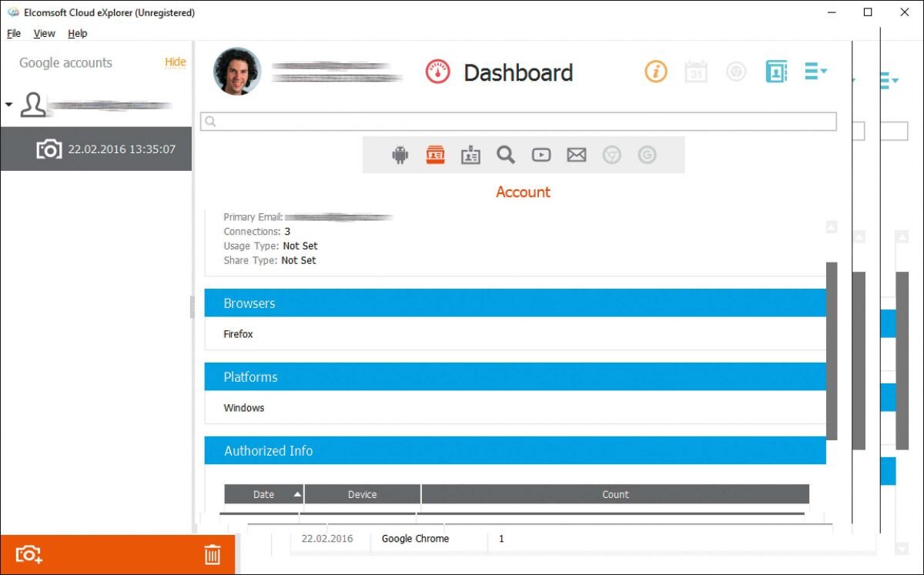Open the blue address book icon
Screen dimensions: 924x575
(776, 71)
